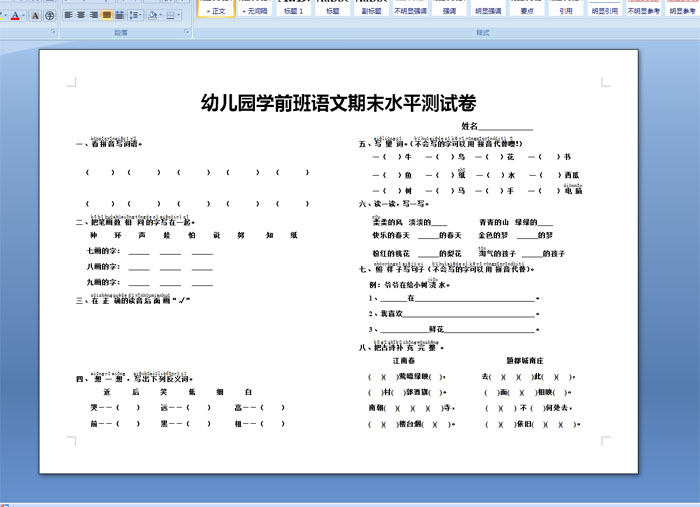
Task: Apply distributed alignment
Action: click(x=119, y=15)
